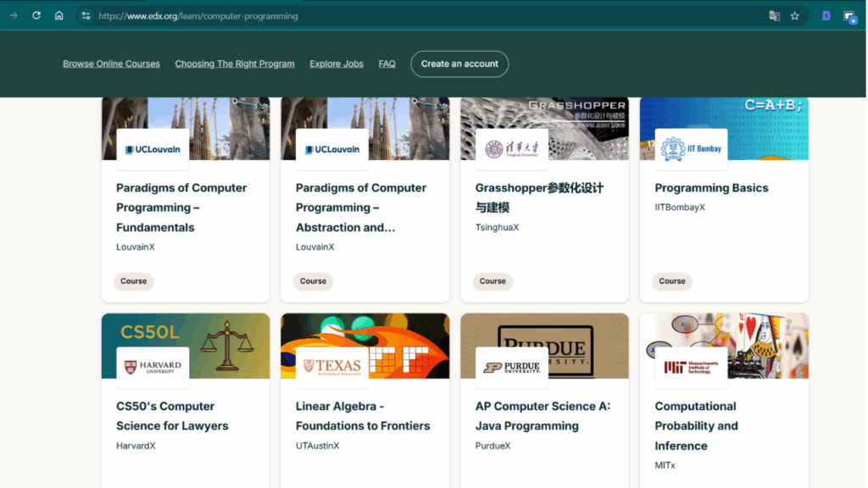This screenshot has width=868, height=488.
Task: Click the Create an account button
Action: [459, 64]
